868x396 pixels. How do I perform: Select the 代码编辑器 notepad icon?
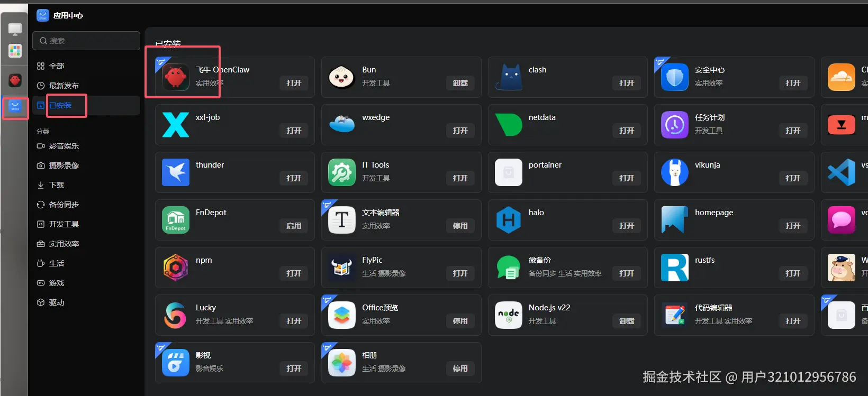pos(675,315)
